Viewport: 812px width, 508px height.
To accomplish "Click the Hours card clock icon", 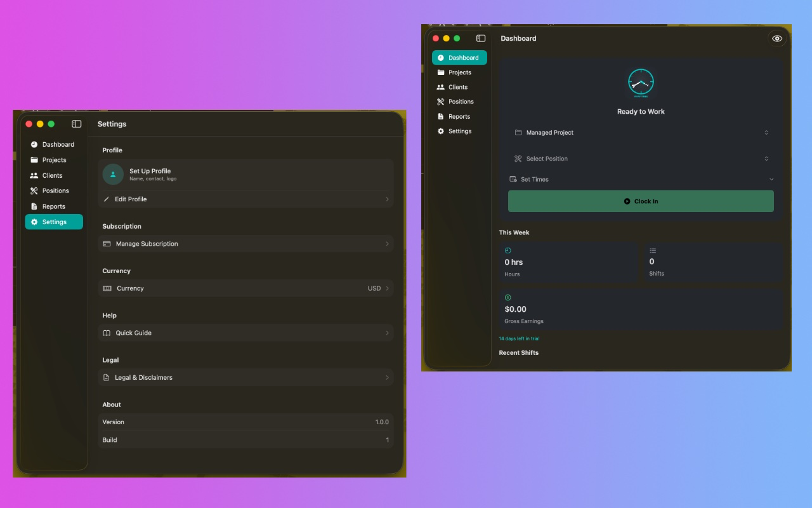I will [507, 250].
